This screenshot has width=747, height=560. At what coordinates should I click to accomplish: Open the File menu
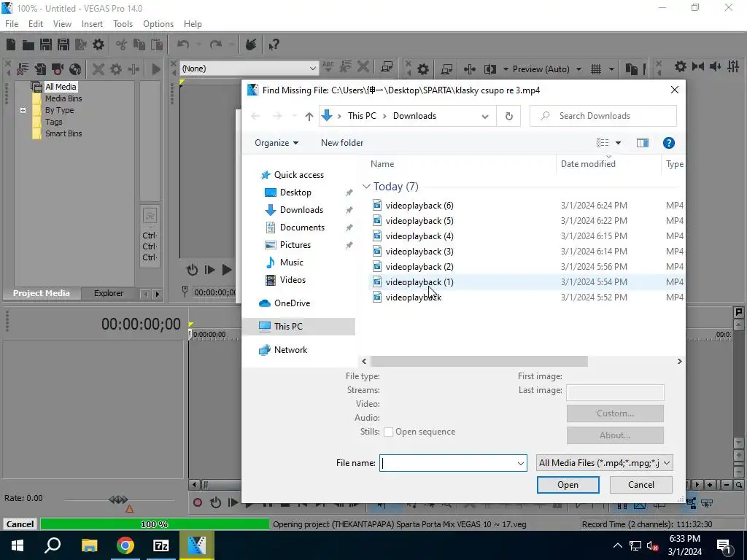[12, 24]
